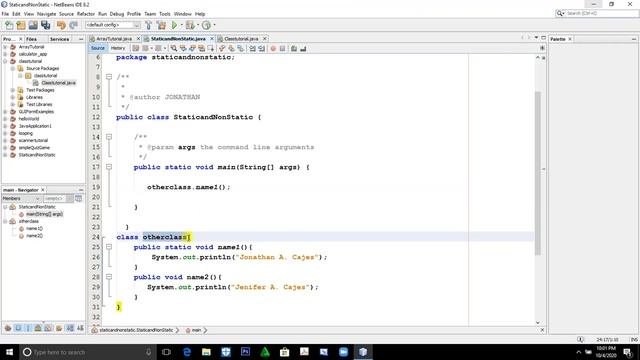Click the Save All toolbar icon
Screen dimensions: 640x360
point(46,25)
